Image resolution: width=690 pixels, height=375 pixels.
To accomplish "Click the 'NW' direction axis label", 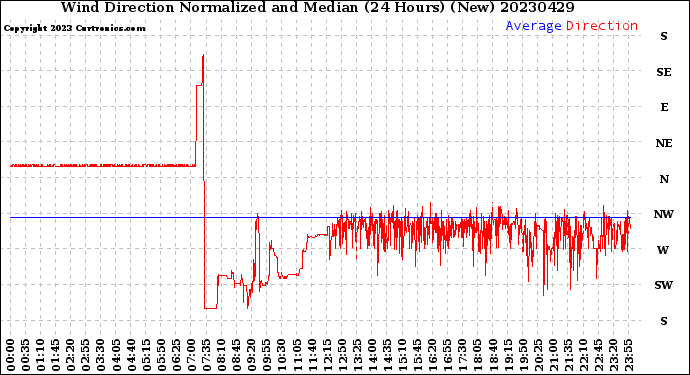I will [x=664, y=214].
